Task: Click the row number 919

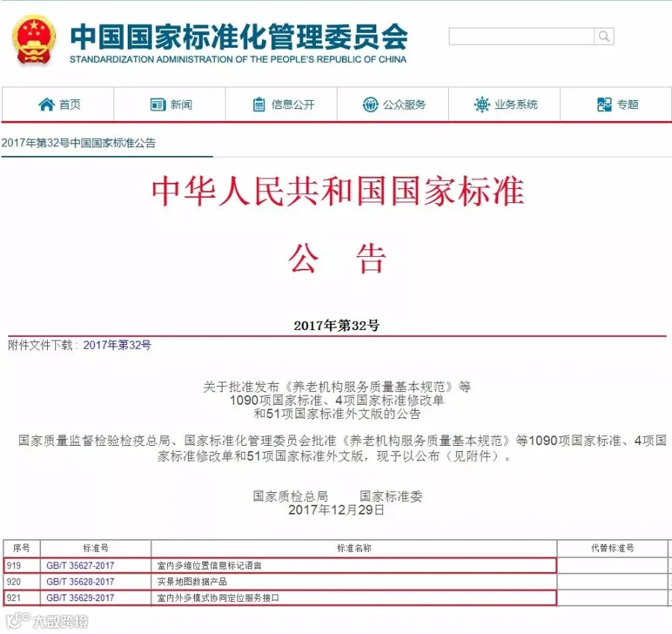Action: click(13, 565)
